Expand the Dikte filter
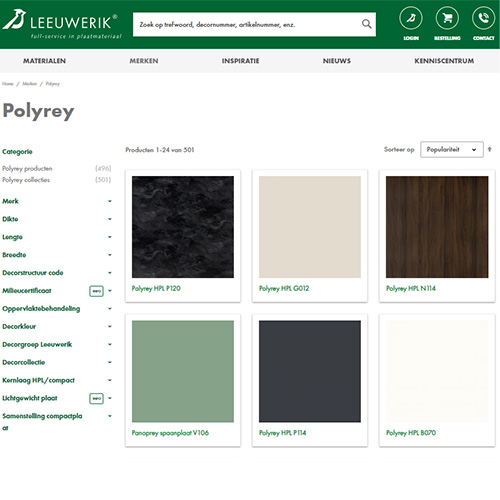 57,219
